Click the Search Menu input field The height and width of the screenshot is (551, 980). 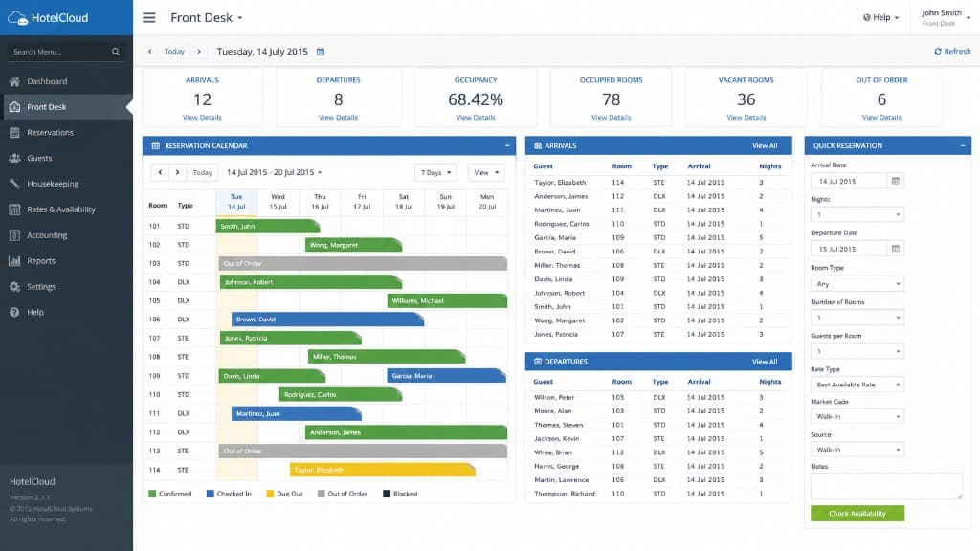[66, 52]
